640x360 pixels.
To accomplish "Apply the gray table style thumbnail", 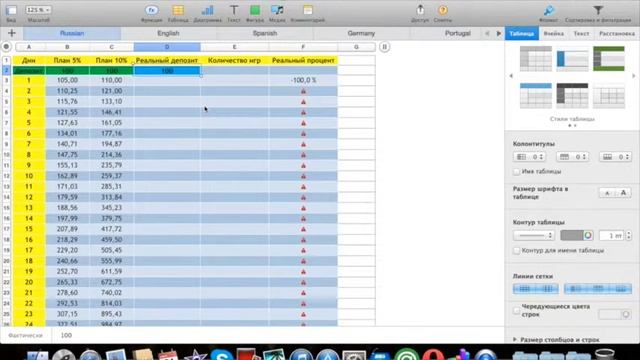I will [x=536, y=59].
